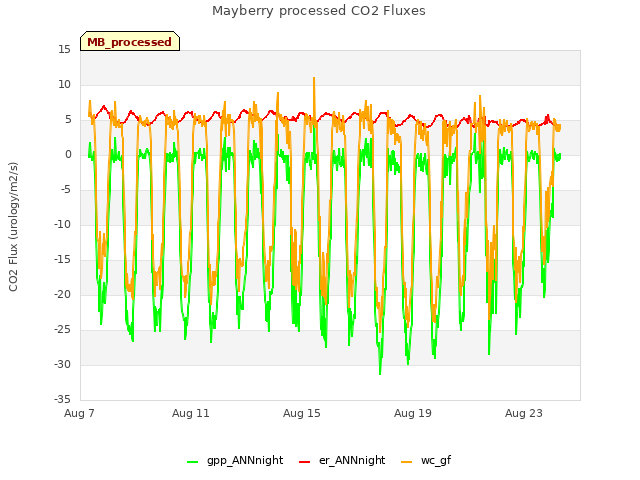This screenshot has height=480, width=640.
Task: Click the -20 y-axis tick label
Action: tap(62, 294)
